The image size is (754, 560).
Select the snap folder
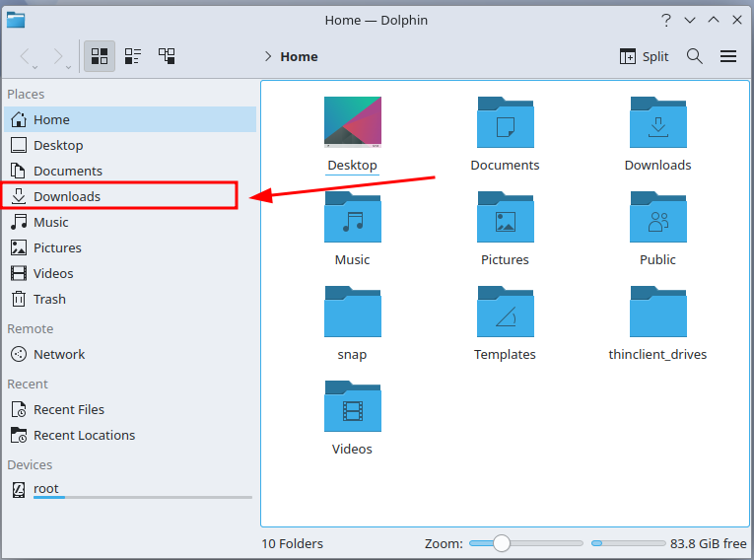point(352,315)
